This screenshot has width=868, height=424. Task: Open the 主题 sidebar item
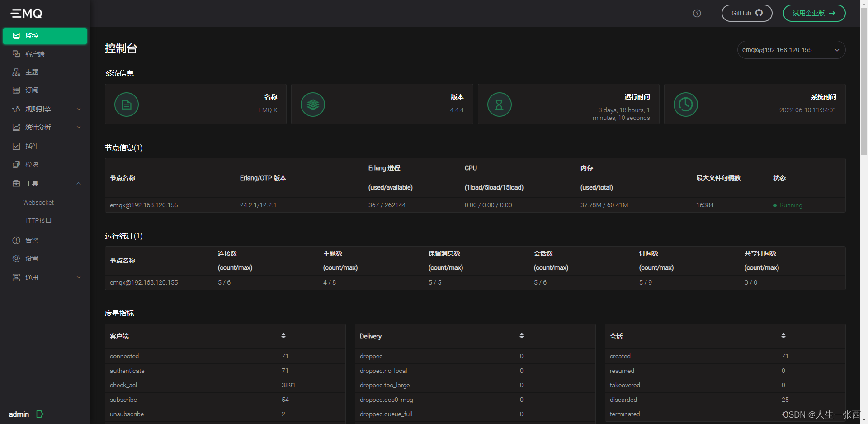pyautogui.click(x=45, y=72)
